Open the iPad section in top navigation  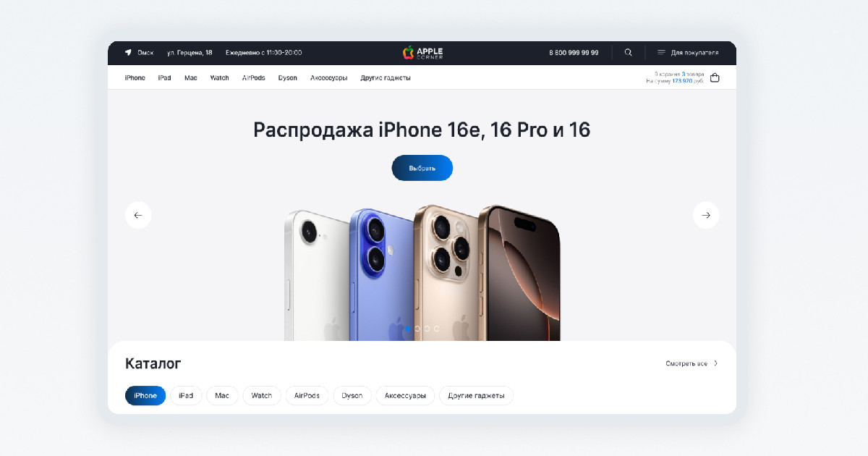[x=165, y=78]
